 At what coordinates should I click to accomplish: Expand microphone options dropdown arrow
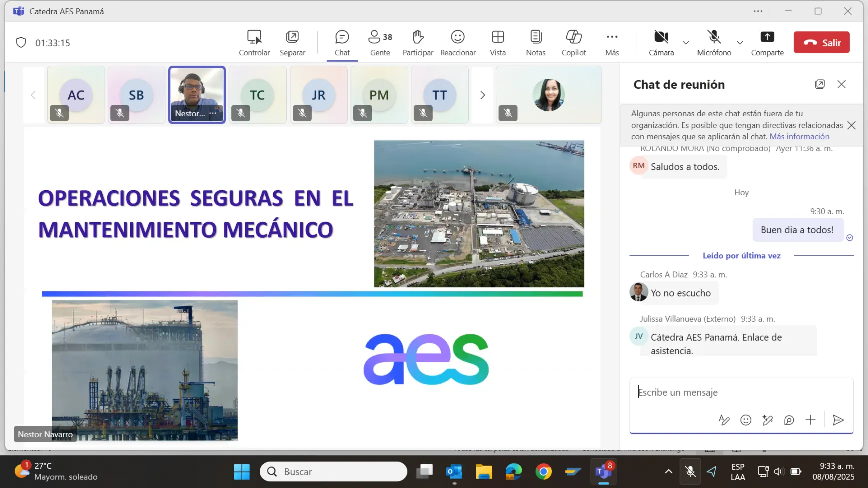(x=740, y=43)
